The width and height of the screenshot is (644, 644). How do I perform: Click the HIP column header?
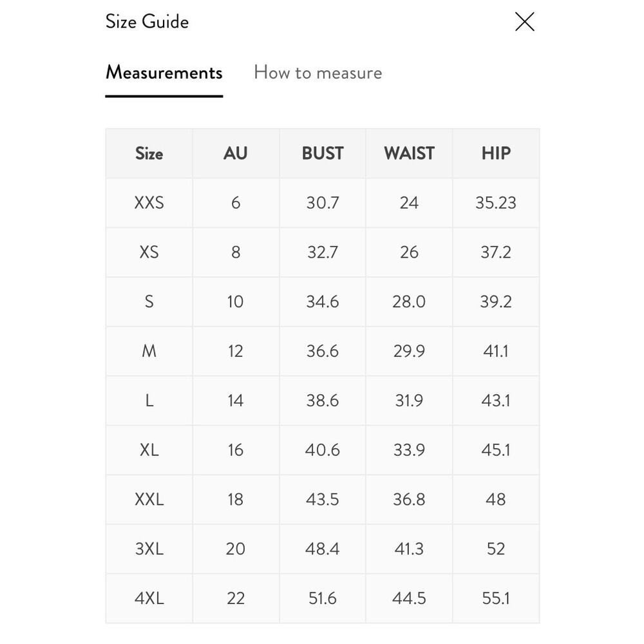coord(496,153)
